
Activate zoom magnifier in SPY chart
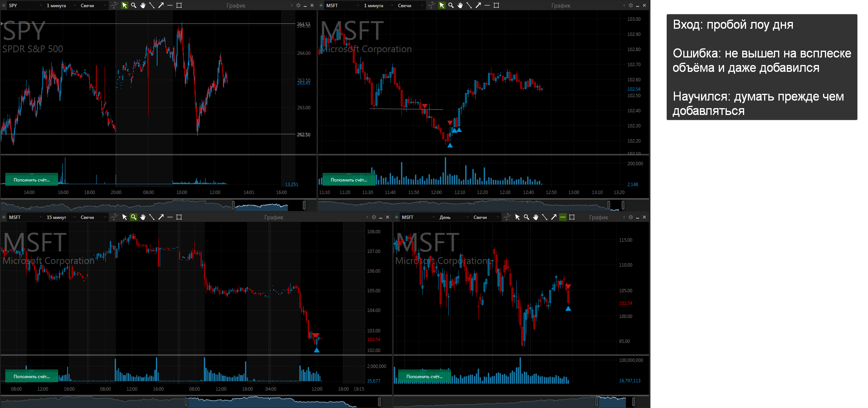[x=134, y=5]
